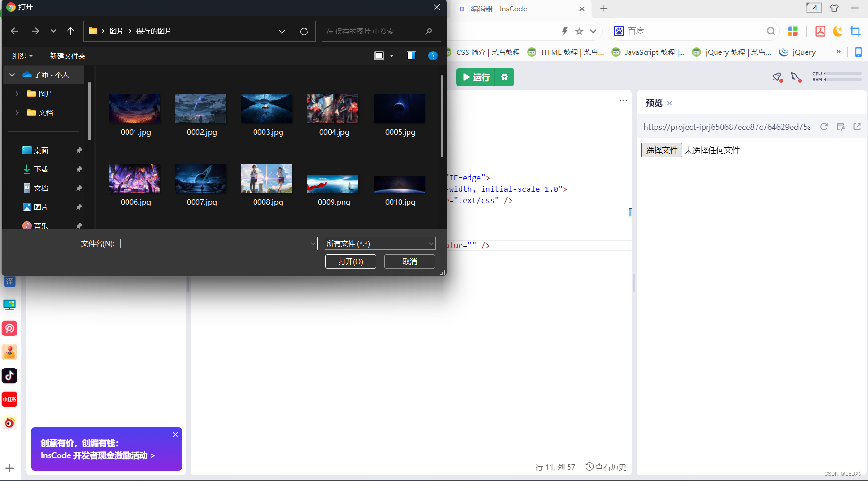868x481 pixels.
Task: Select thumbnail 0007.jpg
Action: coord(201,179)
